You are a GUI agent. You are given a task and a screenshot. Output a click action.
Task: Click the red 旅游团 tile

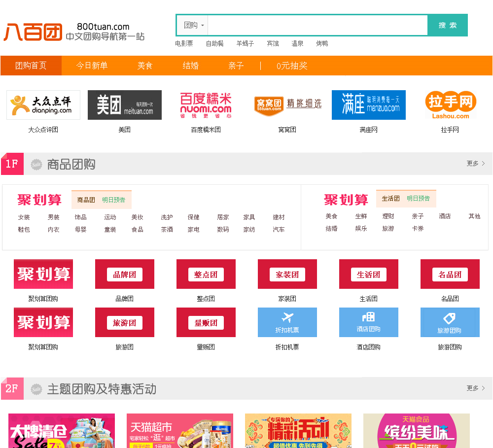point(125,322)
